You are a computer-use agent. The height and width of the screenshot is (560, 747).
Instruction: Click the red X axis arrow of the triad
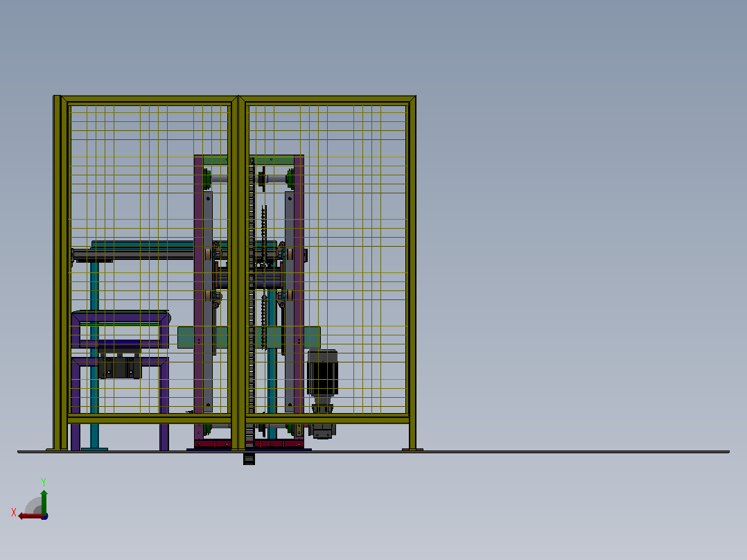pos(30,516)
